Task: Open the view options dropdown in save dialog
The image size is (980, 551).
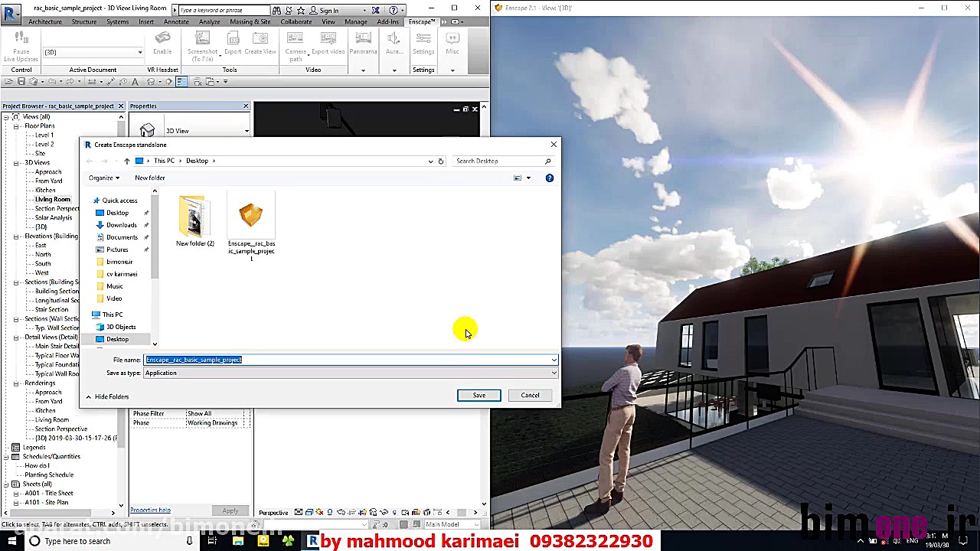Action: [x=528, y=178]
